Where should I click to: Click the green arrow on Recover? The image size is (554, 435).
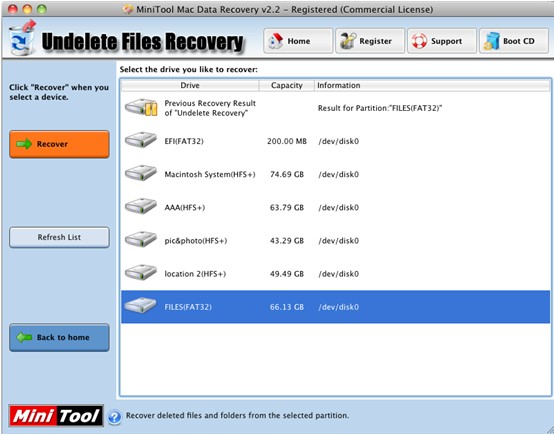pyautogui.click(x=24, y=144)
